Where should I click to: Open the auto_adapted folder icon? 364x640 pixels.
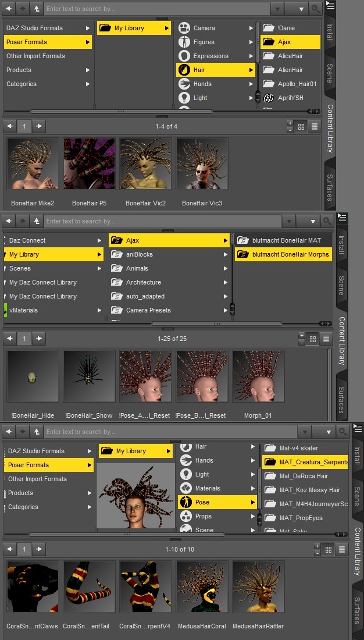pos(117,296)
